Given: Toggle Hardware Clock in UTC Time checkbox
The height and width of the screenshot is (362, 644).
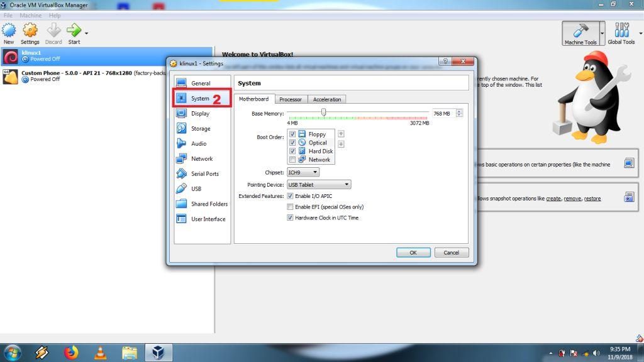Looking at the screenshot, I should [x=290, y=218].
